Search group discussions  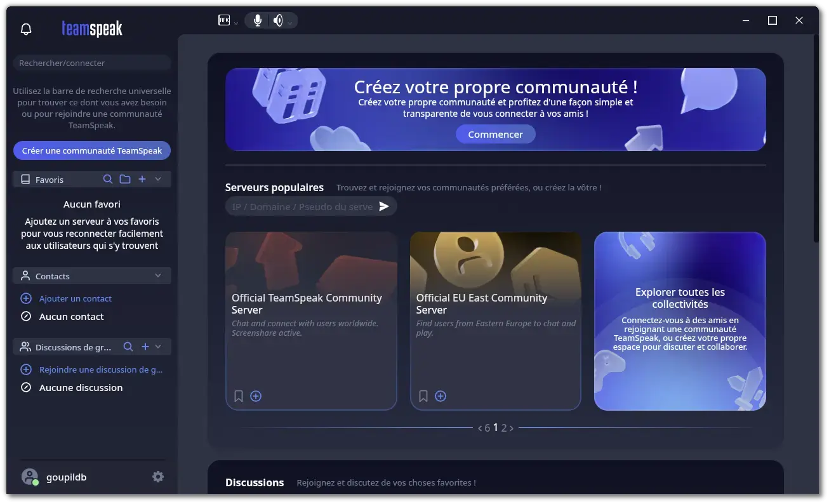click(x=128, y=347)
